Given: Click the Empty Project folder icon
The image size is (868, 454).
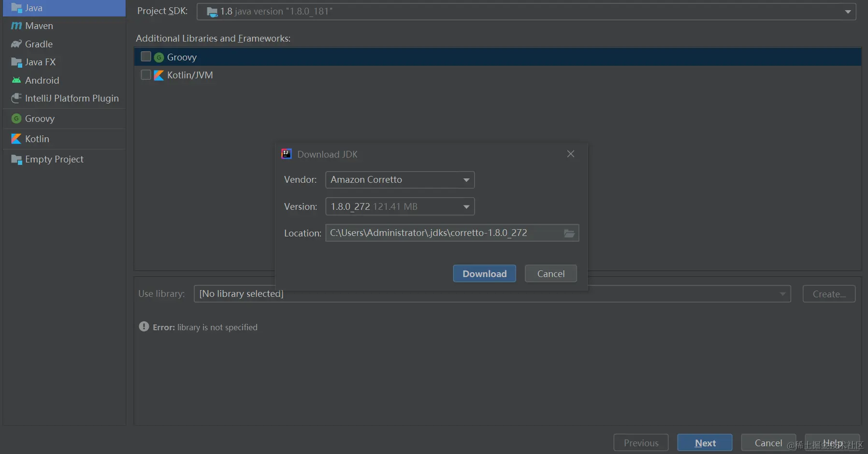Looking at the screenshot, I should [x=16, y=160].
